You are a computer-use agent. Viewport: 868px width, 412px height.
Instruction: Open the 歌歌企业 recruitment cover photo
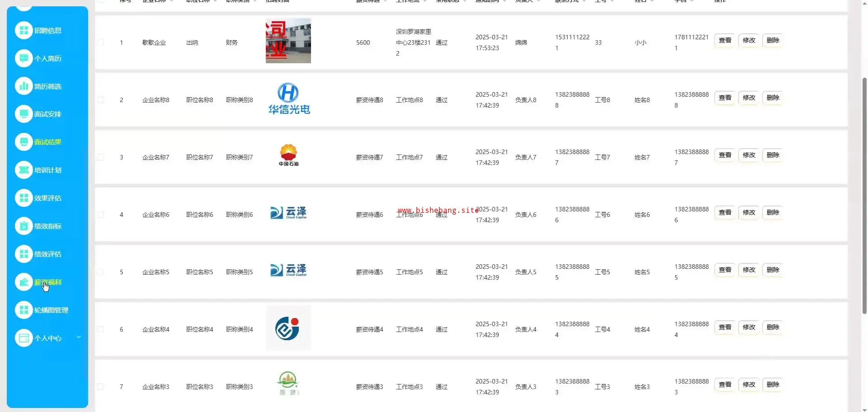288,41
